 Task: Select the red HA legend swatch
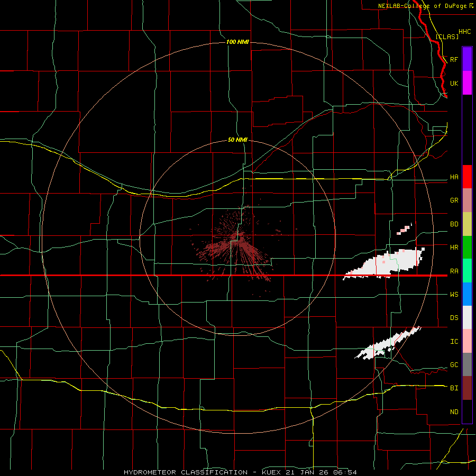(467, 177)
